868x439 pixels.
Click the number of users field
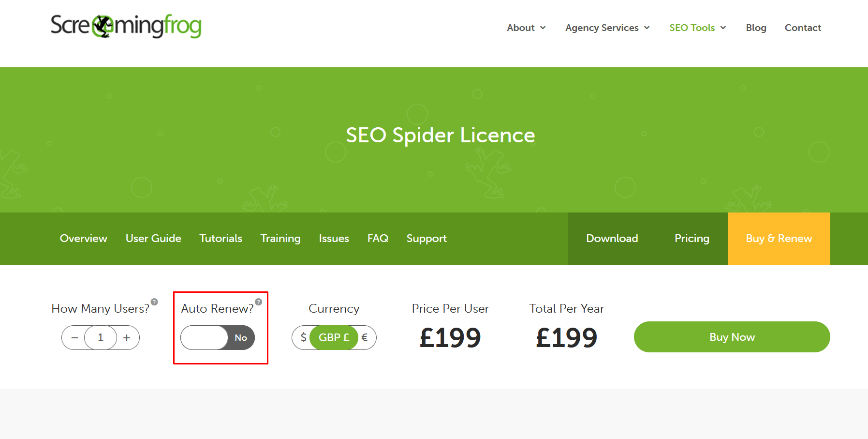coord(101,338)
